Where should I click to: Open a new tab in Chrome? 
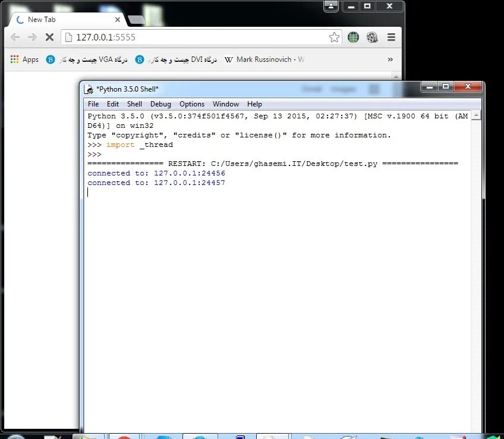point(137,20)
